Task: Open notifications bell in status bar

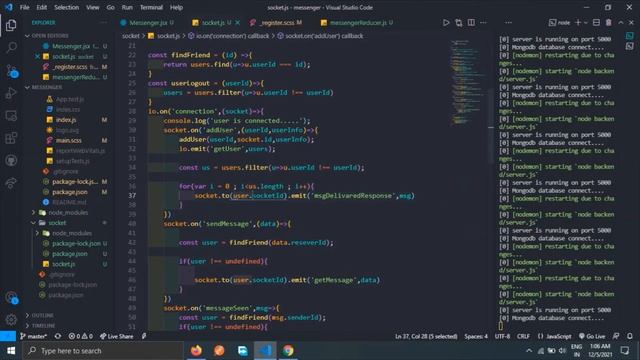Action: point(630,336)
